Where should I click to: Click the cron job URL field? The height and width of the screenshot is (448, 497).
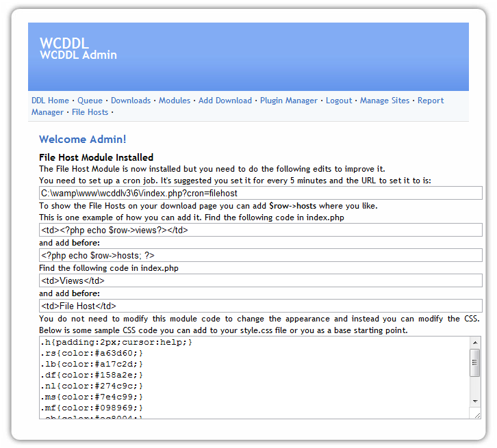tap(260, 194)
